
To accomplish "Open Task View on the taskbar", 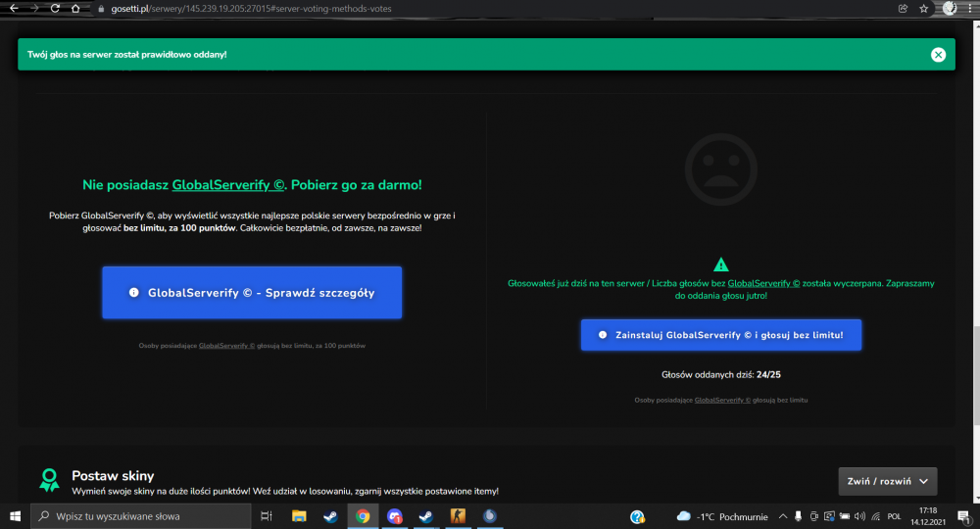I will click(x=267, y=516).
